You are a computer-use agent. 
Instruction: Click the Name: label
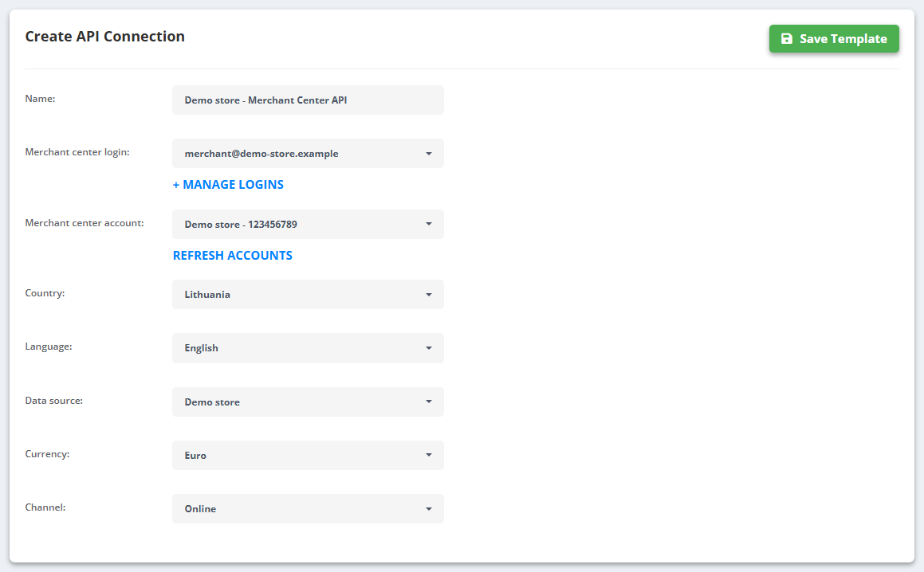pos(40,98)
